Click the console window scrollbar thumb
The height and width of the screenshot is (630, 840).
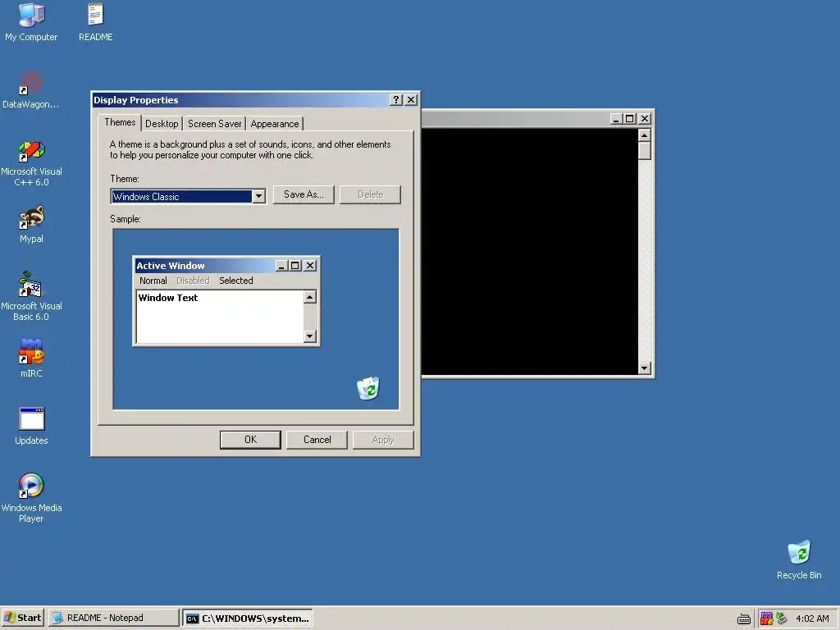pos(645,151)
